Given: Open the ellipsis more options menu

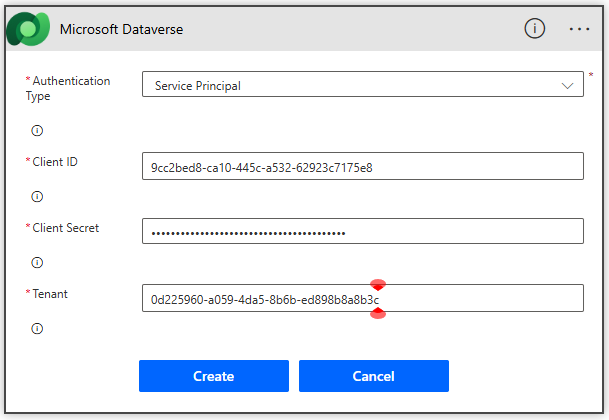Looking at the screenshot, I should tap(580, 28).
